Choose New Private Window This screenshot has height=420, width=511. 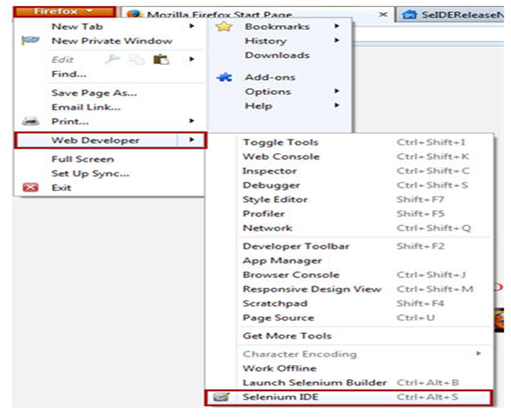(x=110, y=41)
